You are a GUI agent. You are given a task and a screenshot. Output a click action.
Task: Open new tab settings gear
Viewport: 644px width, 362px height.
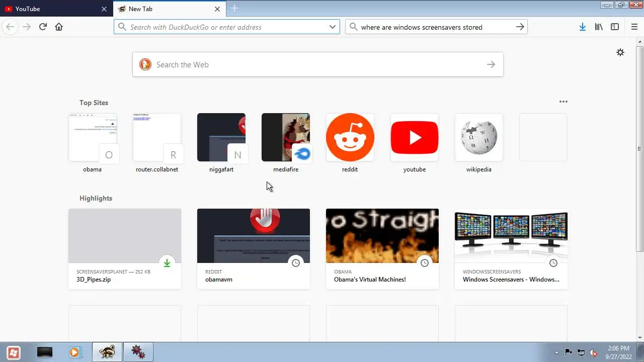tap(620, 52)
